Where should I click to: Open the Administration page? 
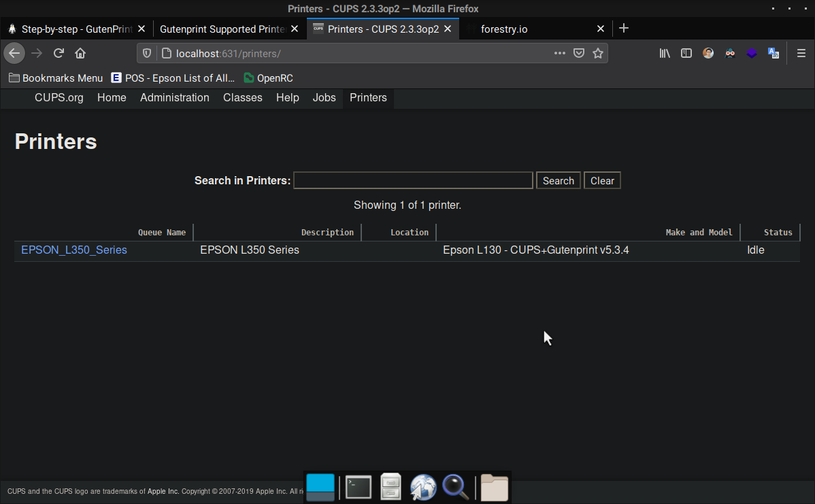pos(175,98)
